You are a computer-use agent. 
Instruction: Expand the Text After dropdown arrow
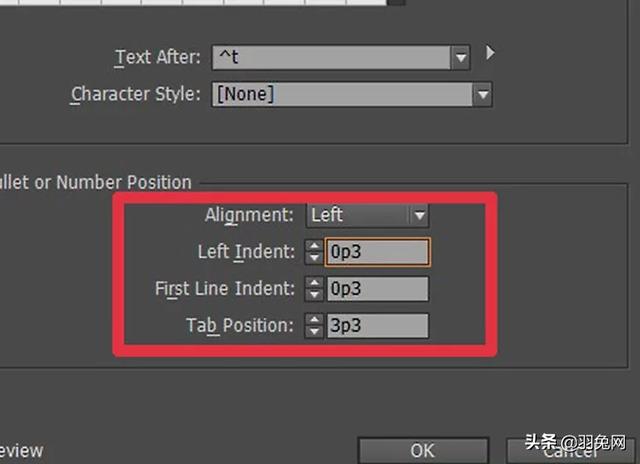[x=460, y=58]
